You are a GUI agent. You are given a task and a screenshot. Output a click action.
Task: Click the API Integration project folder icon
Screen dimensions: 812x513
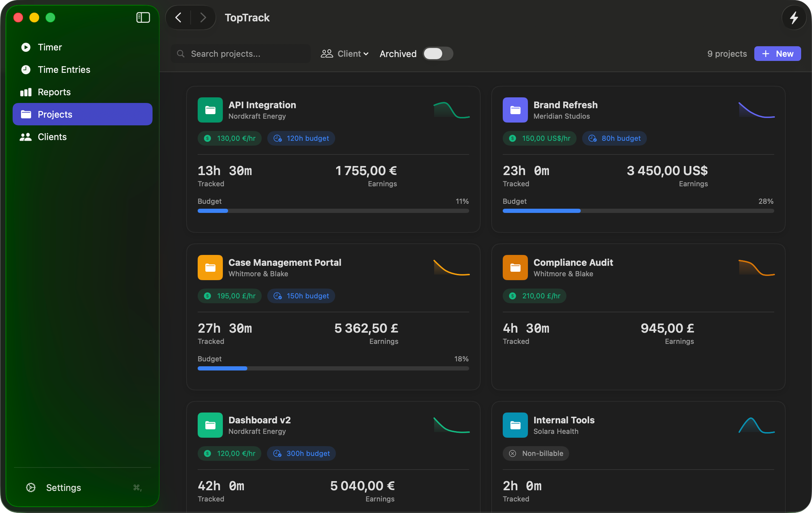(x=210, y=110)
